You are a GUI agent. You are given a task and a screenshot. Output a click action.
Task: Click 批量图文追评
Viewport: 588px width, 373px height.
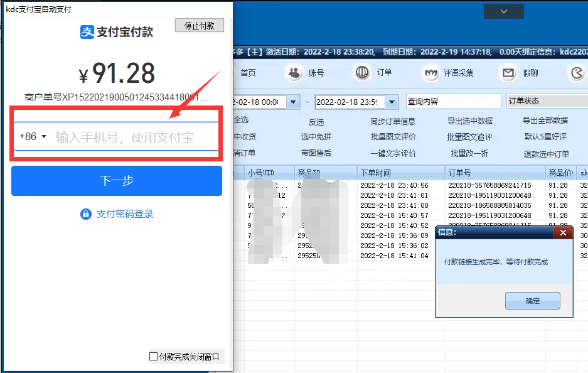tap(469, 137)
